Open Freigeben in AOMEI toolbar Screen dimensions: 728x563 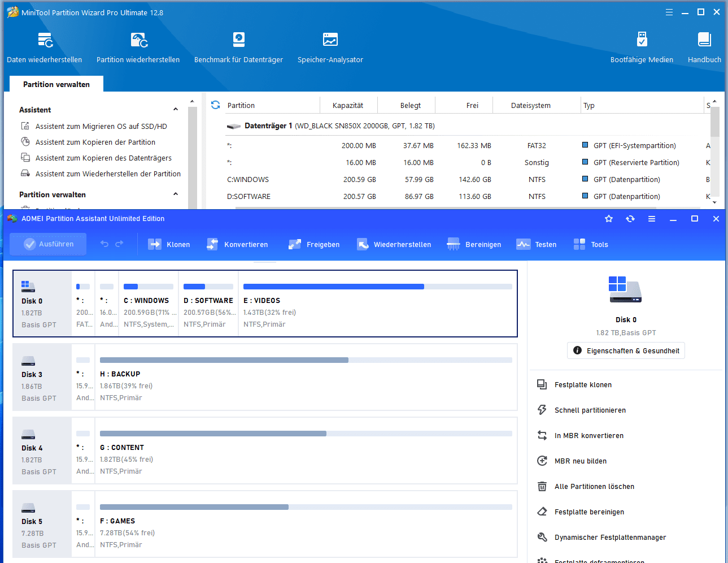click(314, 244)
